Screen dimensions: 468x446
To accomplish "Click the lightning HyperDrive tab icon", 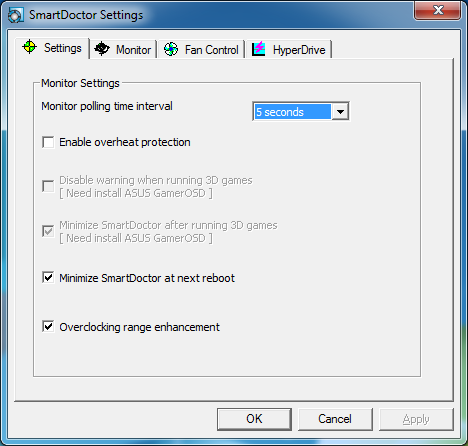I will (258, 49).
